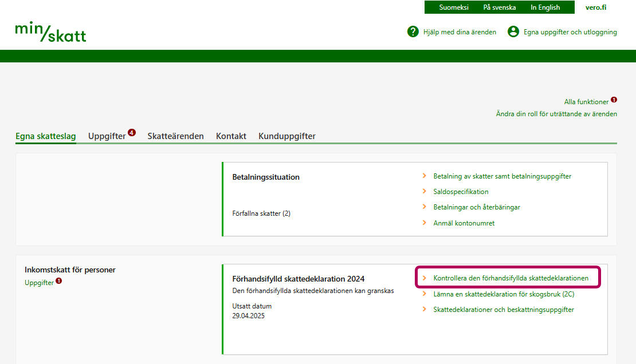Click Ändra din roll för uträttande av ärenden

click(x=556, y=114)
